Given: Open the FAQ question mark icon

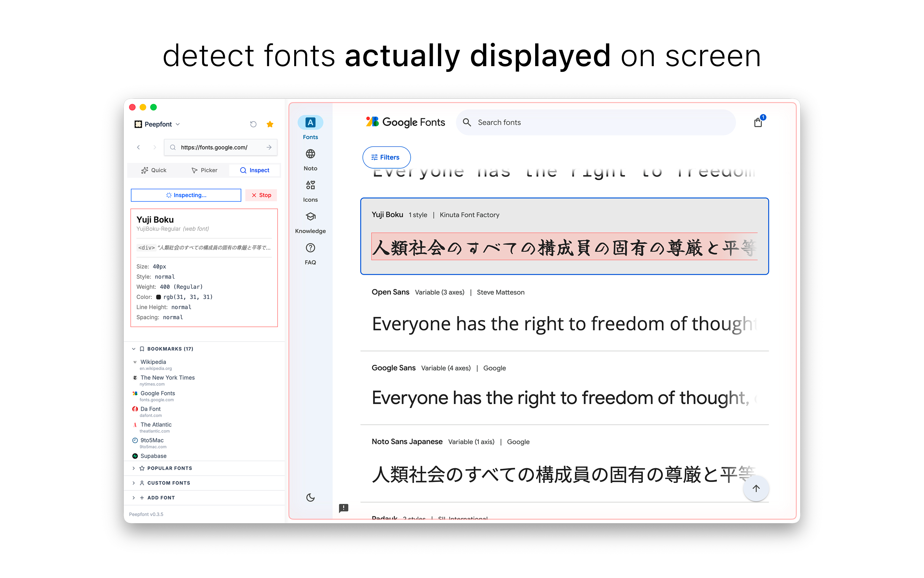Looking at the screenshot, I should point(311,248).
